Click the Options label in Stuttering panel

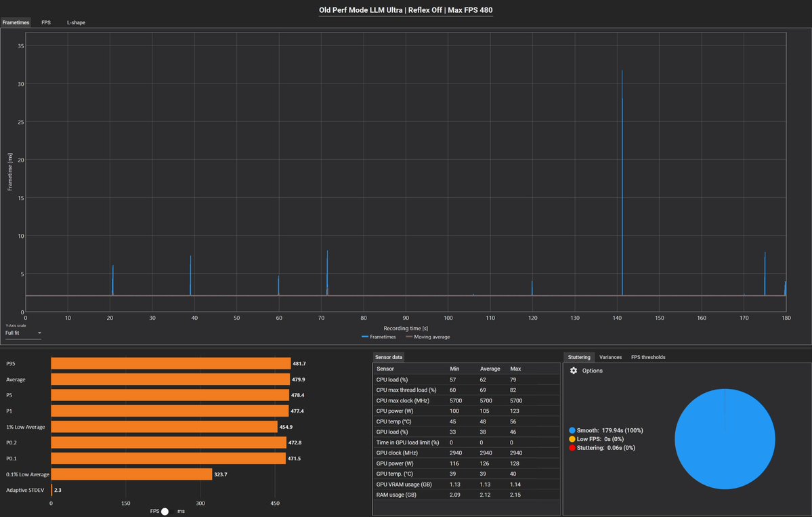592,371
